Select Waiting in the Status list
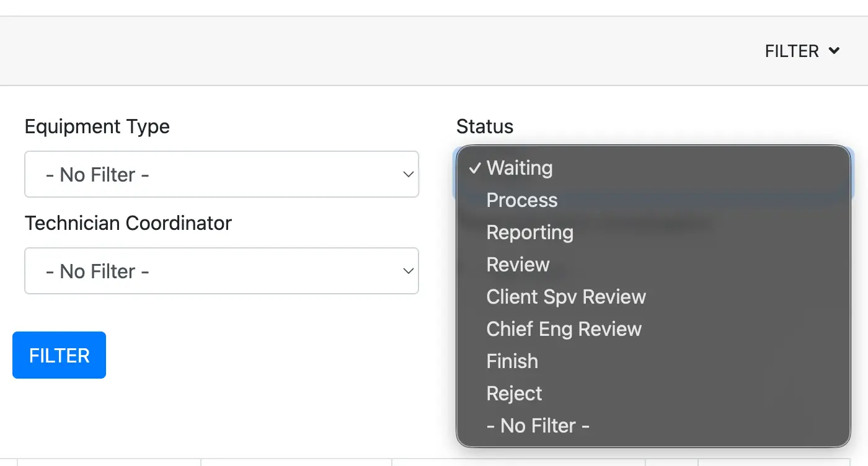 (x=520, y=168)
